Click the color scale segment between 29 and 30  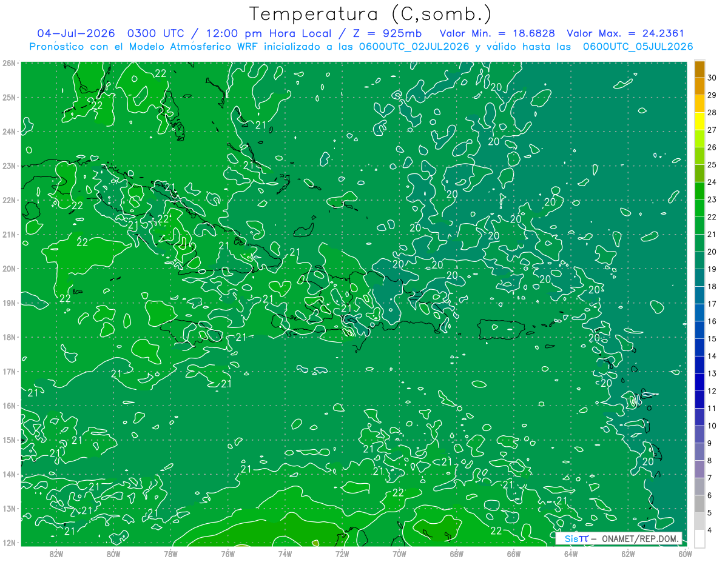click(x=699, y=86)
